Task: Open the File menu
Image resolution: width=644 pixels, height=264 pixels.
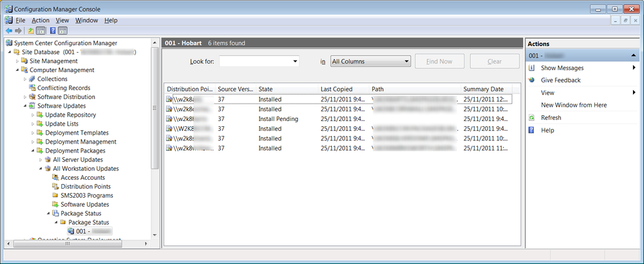Action: click(20, 20)
